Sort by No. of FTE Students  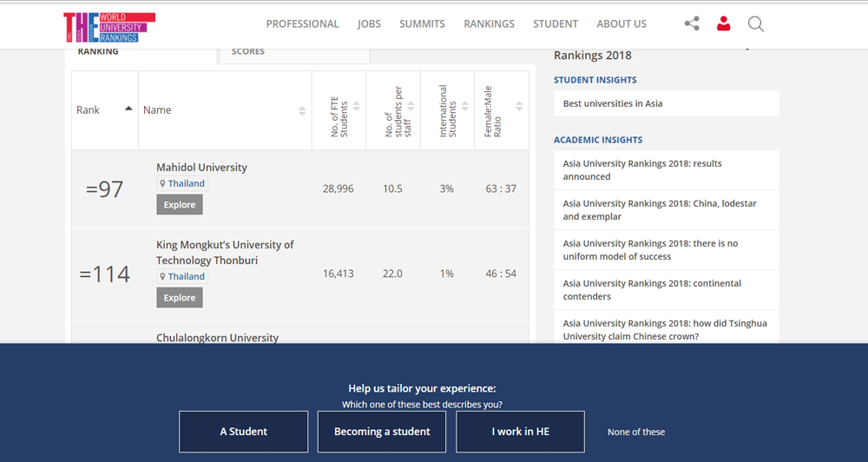pos(356,107)
